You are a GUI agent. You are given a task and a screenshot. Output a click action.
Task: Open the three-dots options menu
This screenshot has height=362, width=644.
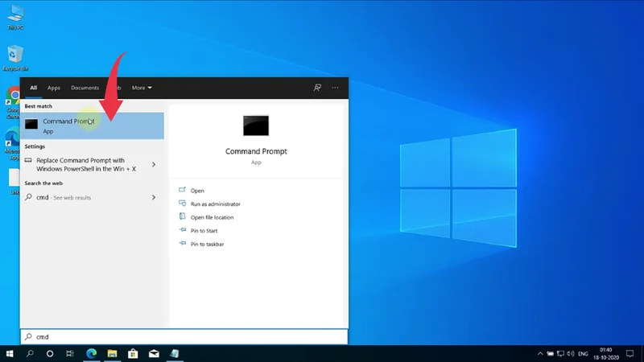coord(335,88)
